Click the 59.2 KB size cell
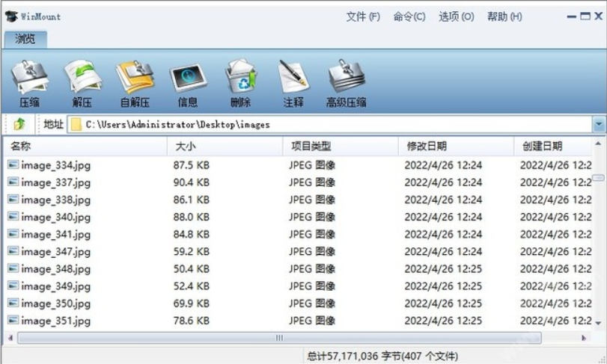 click(192, 252)
